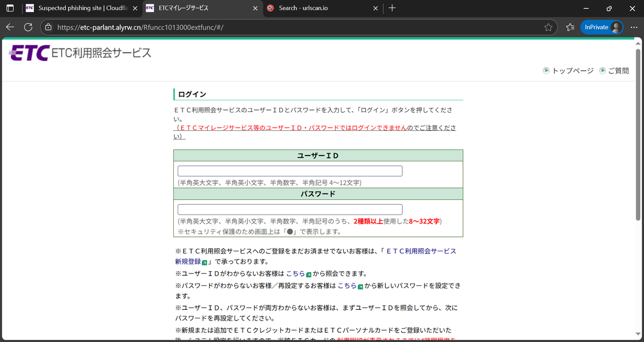Open the tab actions menu icon
644x342 pixels.
point(10,8)
